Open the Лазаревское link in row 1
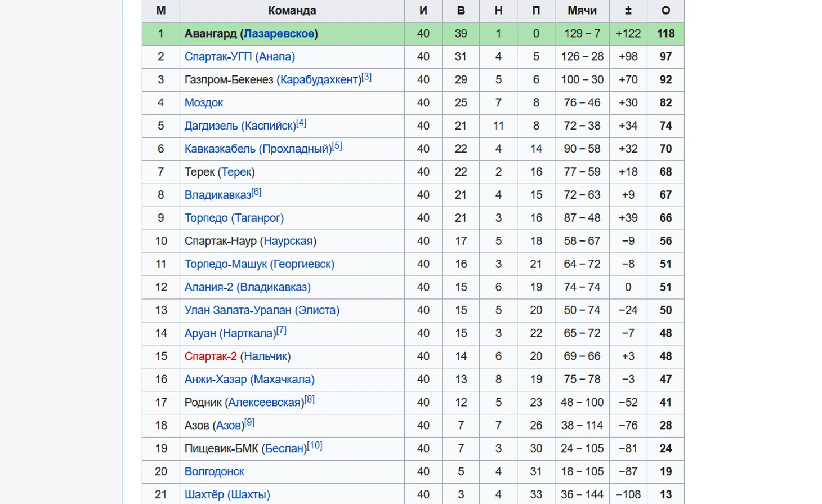This screenshot has height=504, width=822. 279,34
